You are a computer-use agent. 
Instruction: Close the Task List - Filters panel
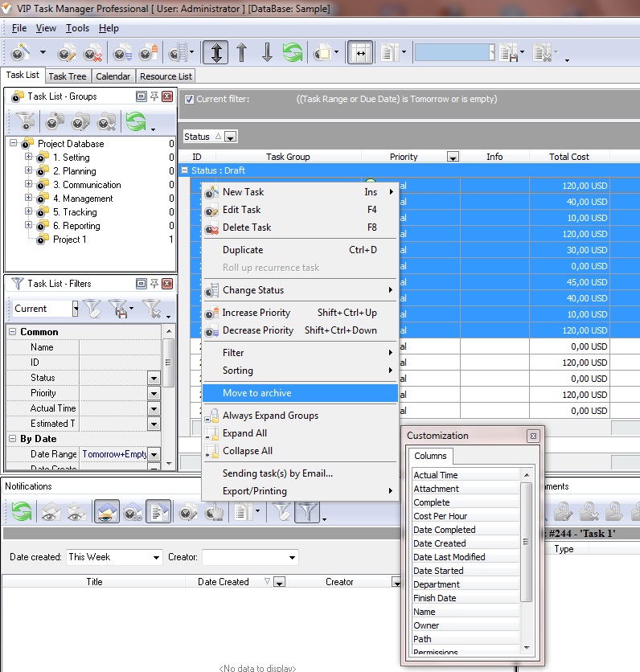[x=167, y=283]
